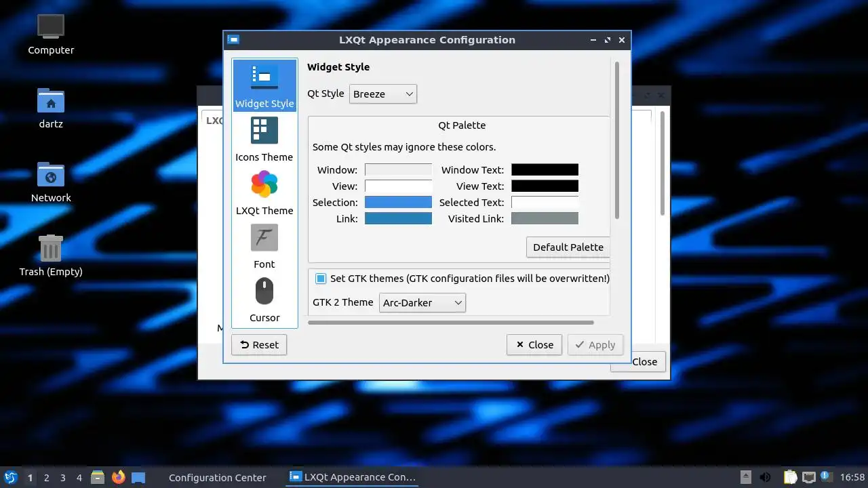The width and height of the screenshot is (868, 488).
Task: Open the LXQt start menu in the panel
Action: 10,477
